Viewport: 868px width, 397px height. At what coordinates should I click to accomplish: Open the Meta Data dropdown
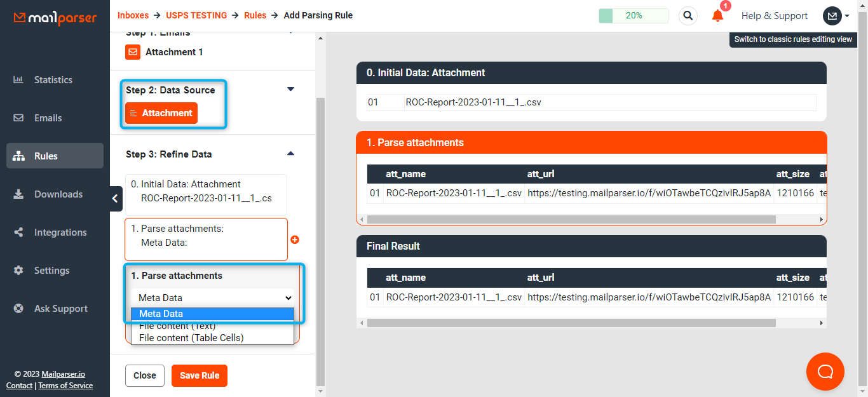212,297
